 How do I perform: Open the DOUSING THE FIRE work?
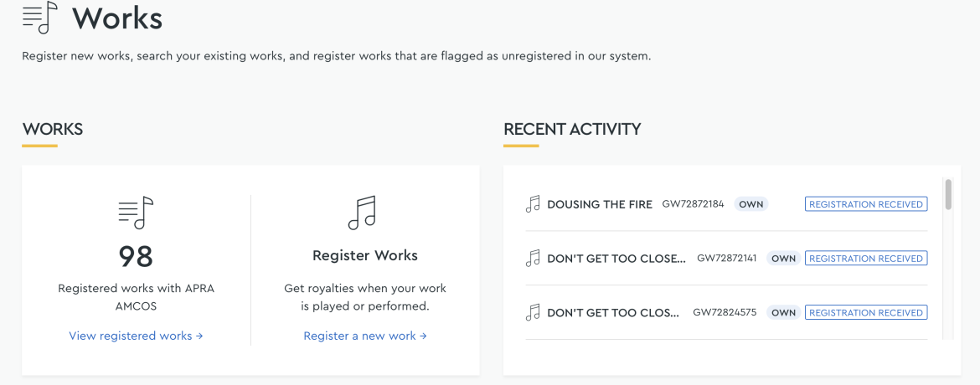tap(600, 204)
